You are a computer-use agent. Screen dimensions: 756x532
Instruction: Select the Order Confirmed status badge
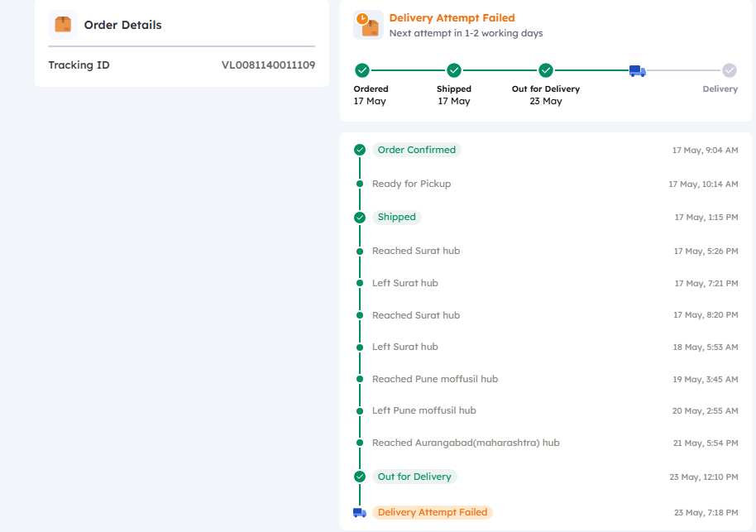(x=417, y=150)
